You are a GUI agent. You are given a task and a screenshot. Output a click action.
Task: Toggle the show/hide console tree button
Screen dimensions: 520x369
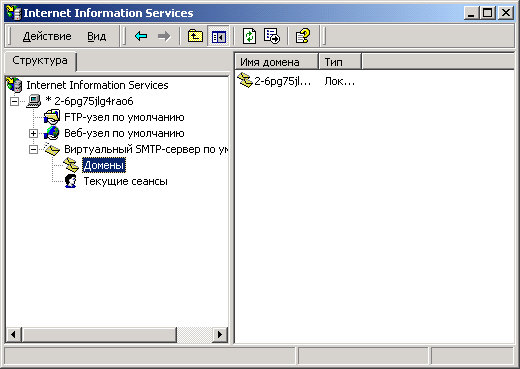[x=218, y=36]
